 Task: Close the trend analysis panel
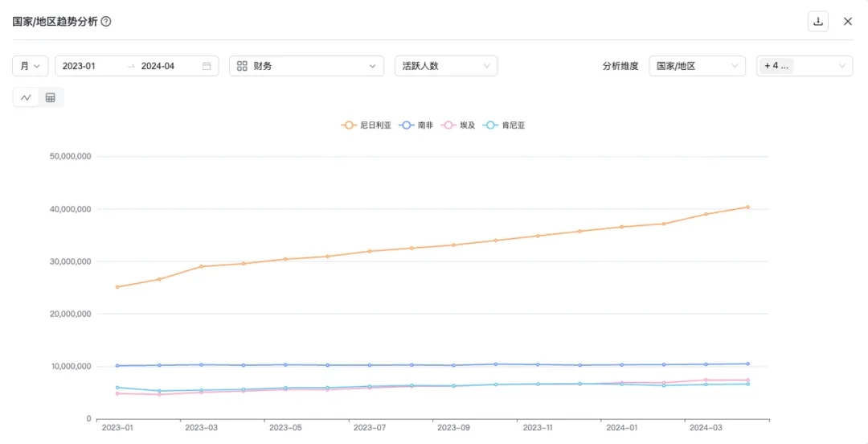(847, 22)
